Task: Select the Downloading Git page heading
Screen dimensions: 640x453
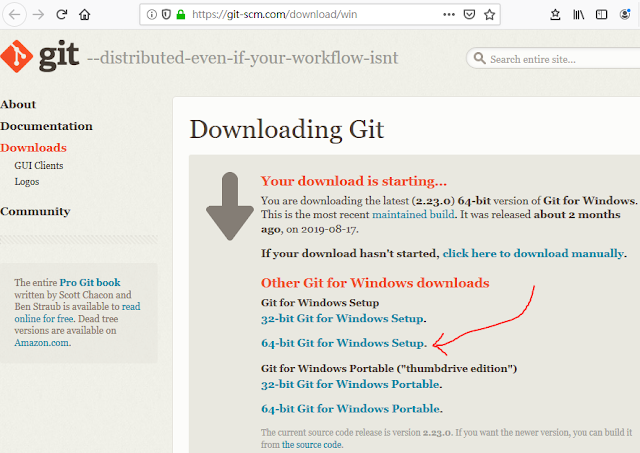Action: 287,129
